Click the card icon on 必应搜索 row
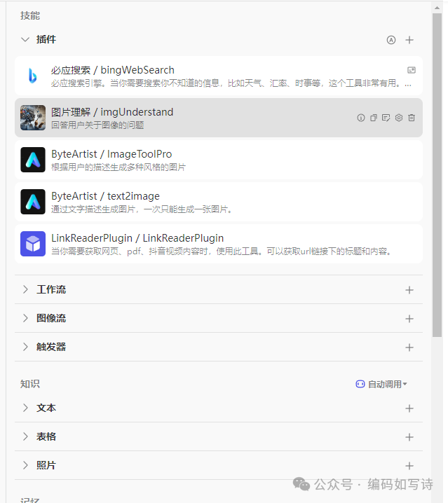The height and width of the screenshot is (503, 448). pos(412,70)
